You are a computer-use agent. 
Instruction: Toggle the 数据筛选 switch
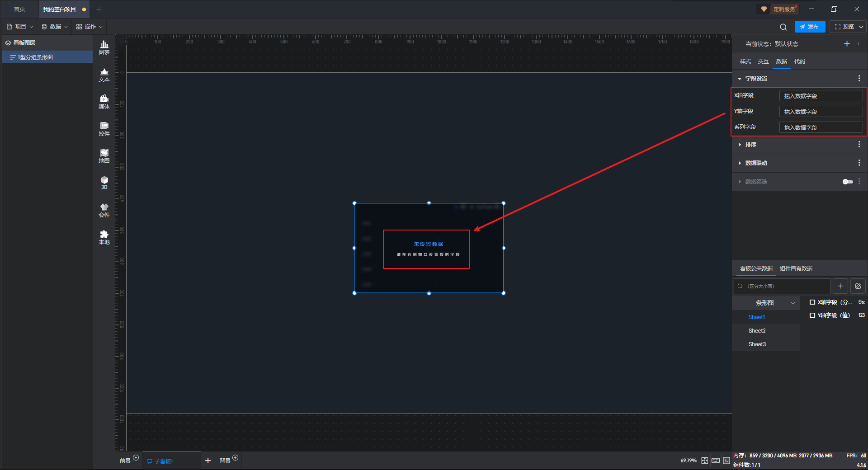coord(848,182)
